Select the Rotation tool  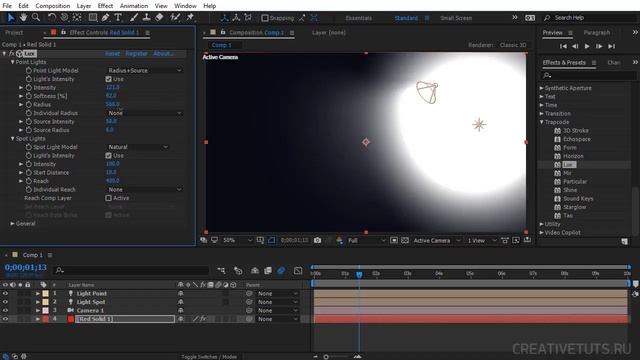pyautogui.click(x=52, y=18)
